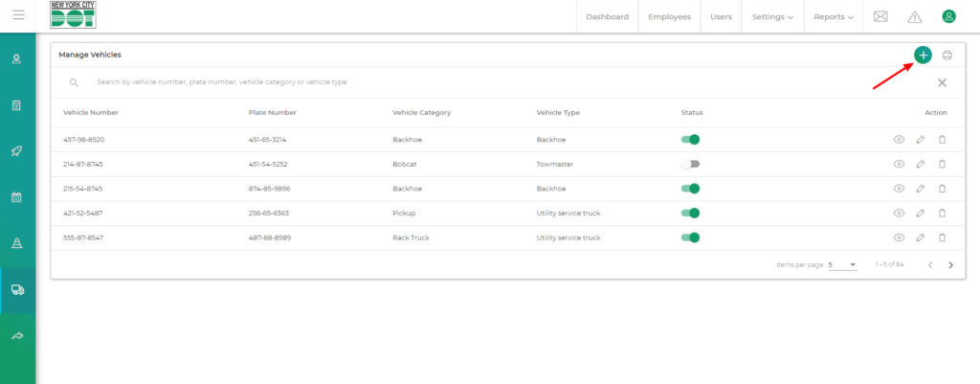Toggle status for vehicle 421-52-5487
The width and height of the screenshot is (980, 384).
690,214
